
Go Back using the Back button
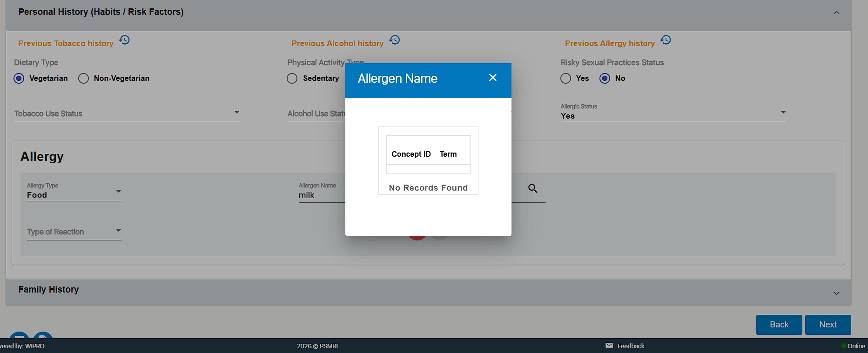[779, 325]
